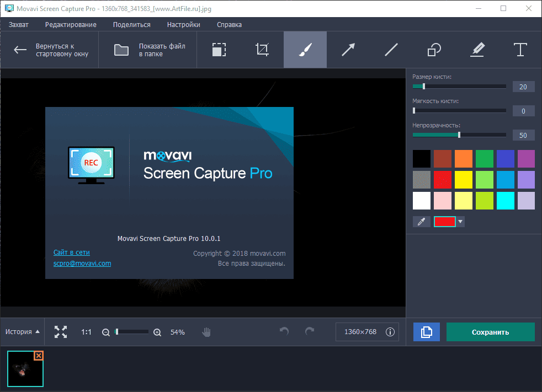Open the Настройки menu
The height and width of the screenshot is (392, 542).
(183, 24)
